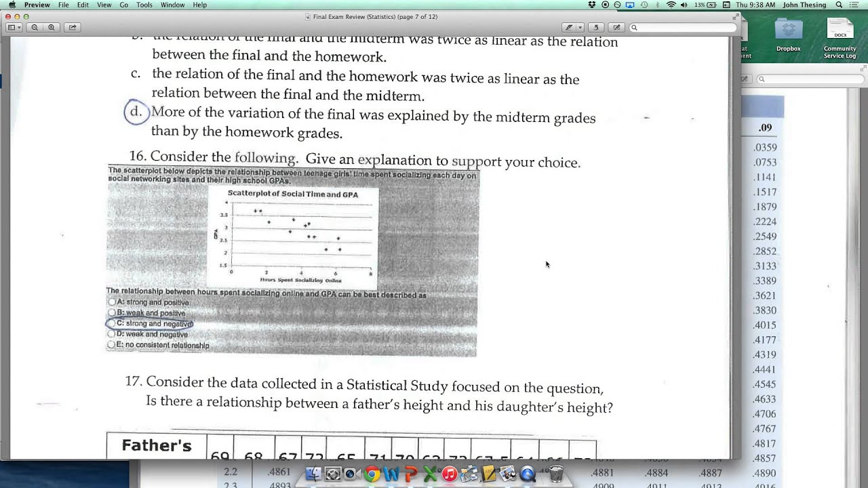Click the Thu 9:38 AM clock
Viewport: 868px width, 488px height.
(756, 5)
